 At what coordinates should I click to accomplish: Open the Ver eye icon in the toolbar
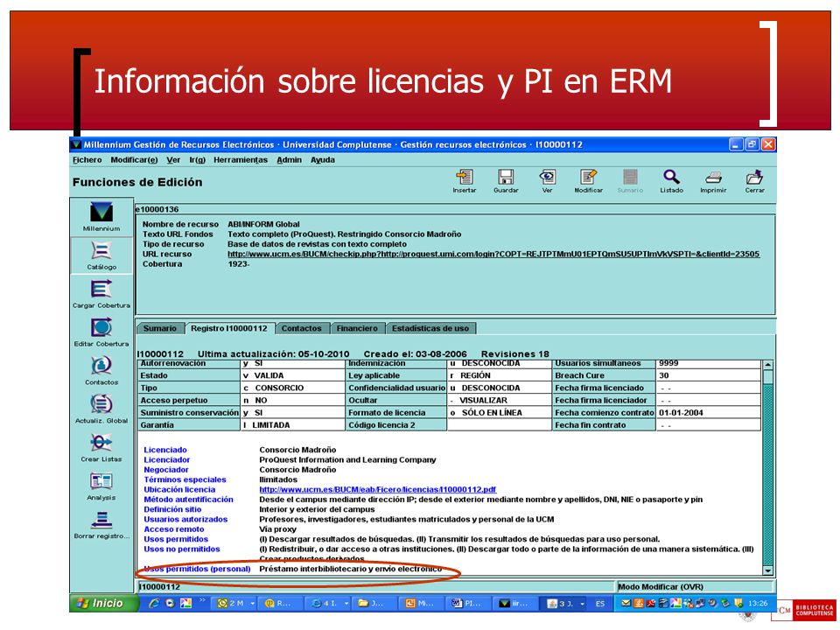pyautogui.click(x=547, y=181)
